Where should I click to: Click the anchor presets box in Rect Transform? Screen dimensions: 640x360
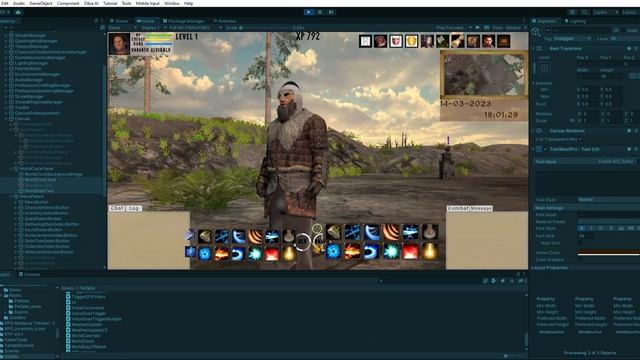(x=544, y=68)
